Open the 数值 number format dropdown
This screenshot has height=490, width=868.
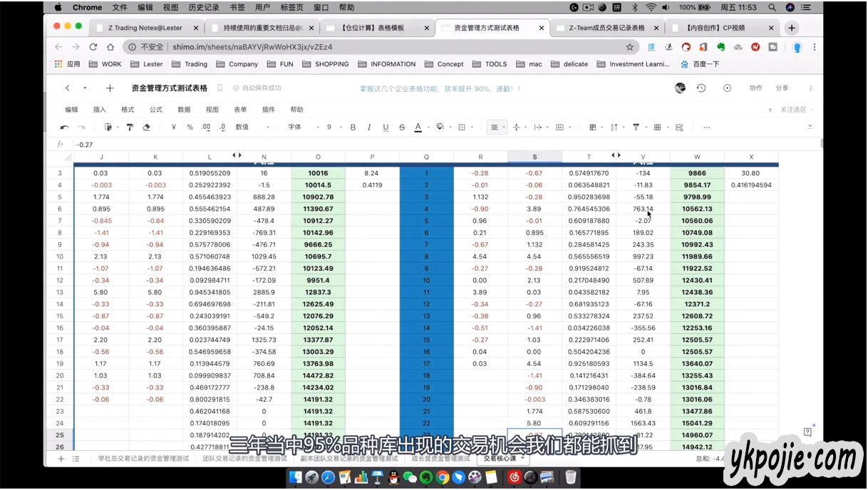tap(252, 127)
